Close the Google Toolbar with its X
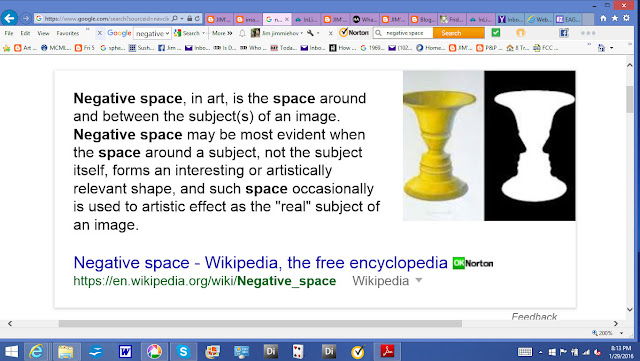The height and width of the screenshot is (361, 640). (99, 33)
